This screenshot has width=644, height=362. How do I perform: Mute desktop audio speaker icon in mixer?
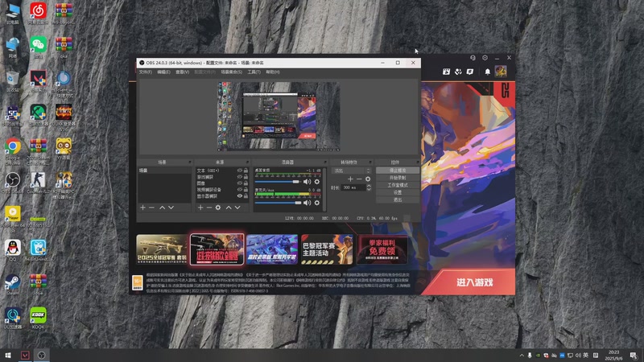tap(307, 182)
